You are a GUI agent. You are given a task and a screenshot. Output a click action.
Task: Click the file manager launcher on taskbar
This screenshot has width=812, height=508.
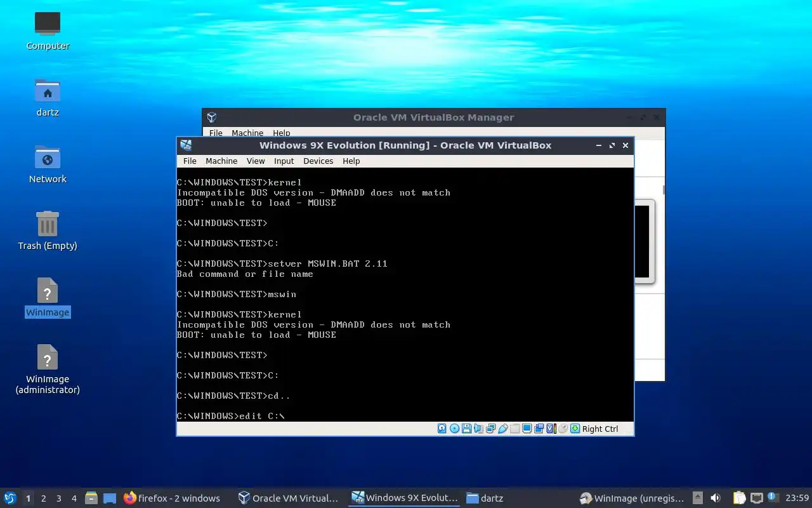pyautogui.click(x=91, y=498)
